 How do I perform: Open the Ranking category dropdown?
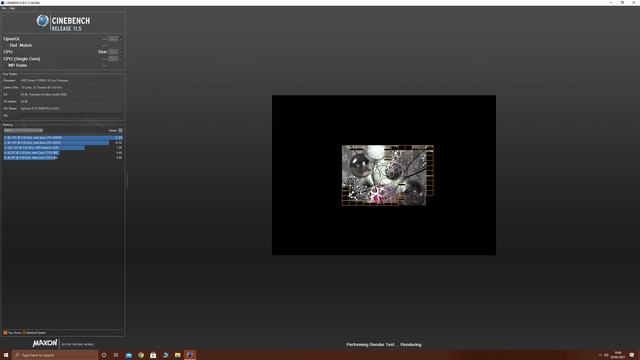[23, 131]
